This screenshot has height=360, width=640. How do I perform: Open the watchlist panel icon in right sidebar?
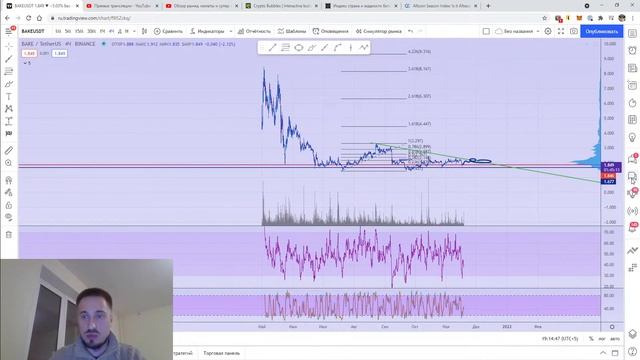point(632,33)
